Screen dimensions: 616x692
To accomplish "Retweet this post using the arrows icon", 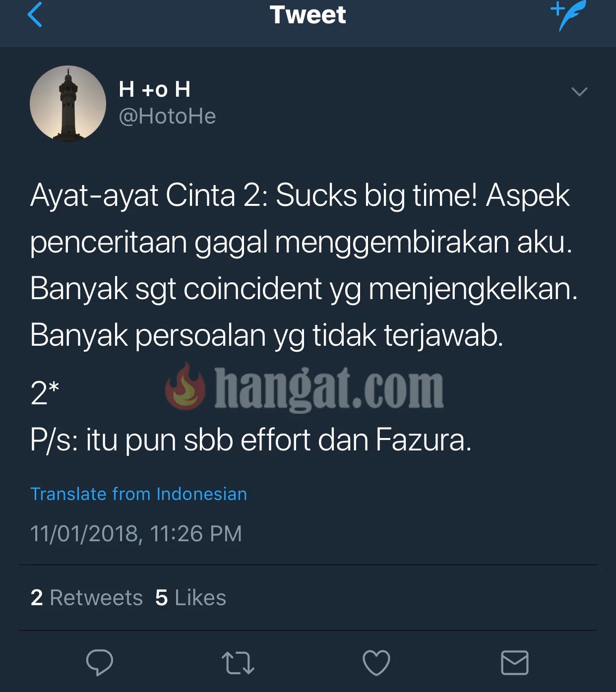I will [238, 663].
